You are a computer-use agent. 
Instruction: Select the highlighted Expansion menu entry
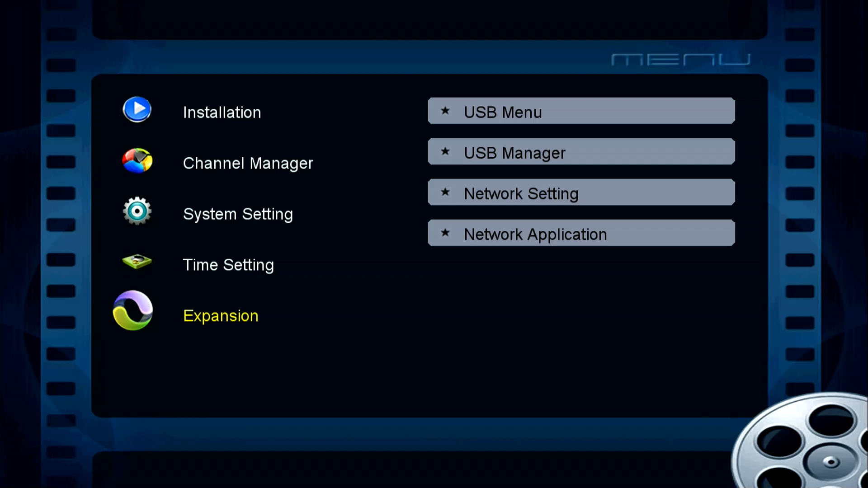pyautogui.click(x=221, y=316)
